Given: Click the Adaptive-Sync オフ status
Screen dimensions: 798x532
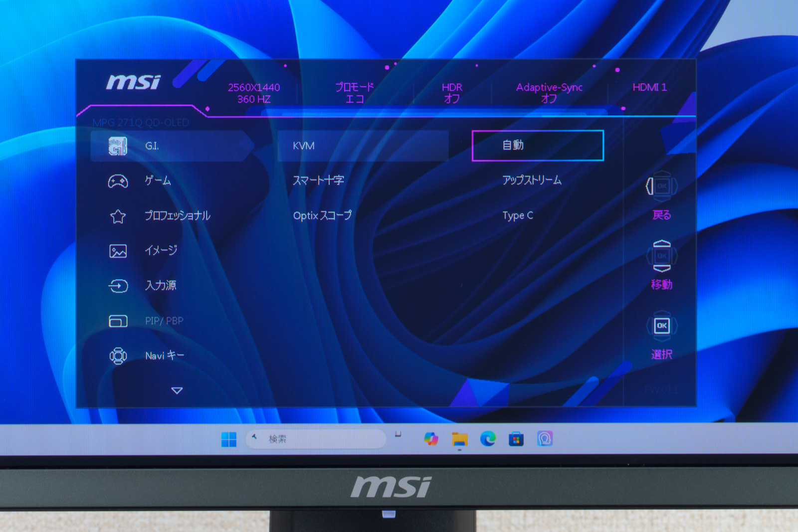Looking at the screenshot, I should click(x=549, y=93).
